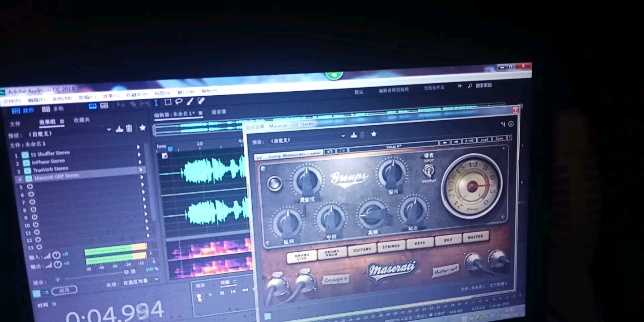
Task: Adjust the sensitivity (灵敏度) knob
Action: [307, 181]
